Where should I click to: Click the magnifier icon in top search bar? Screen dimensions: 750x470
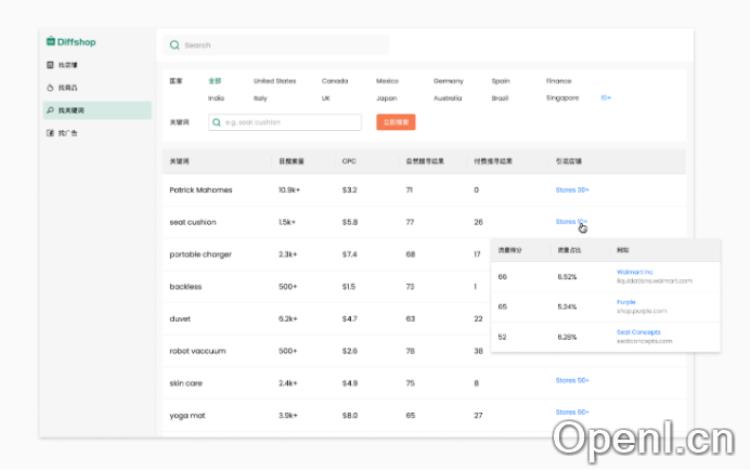175,45
